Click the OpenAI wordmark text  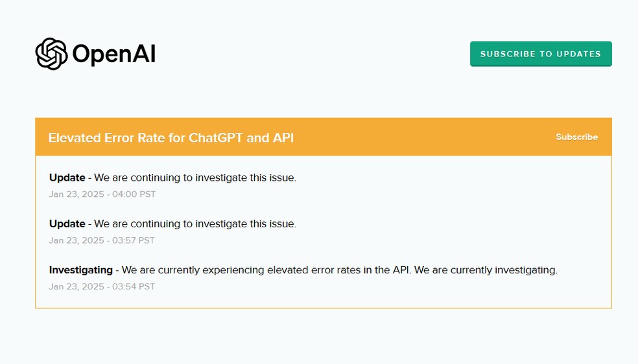point(114,54)
